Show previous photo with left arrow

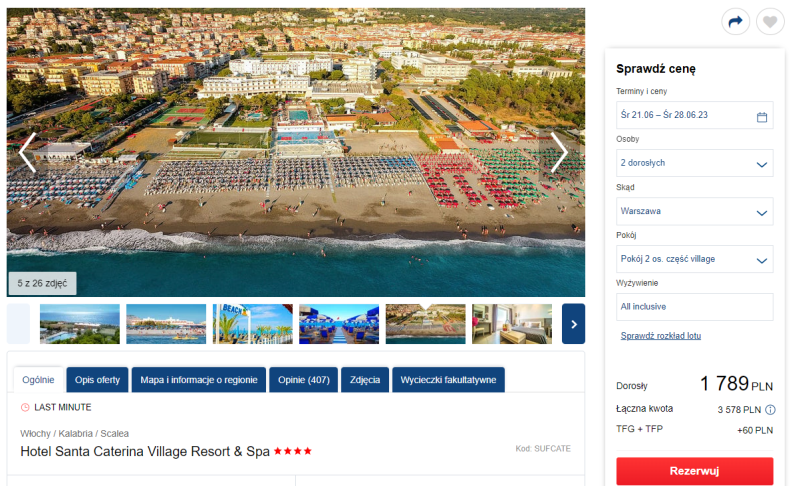(27, 153)
